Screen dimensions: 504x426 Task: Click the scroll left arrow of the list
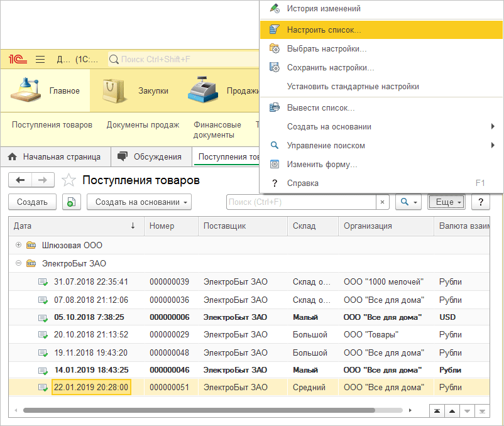pyautogui.click(x=16, y=410)
